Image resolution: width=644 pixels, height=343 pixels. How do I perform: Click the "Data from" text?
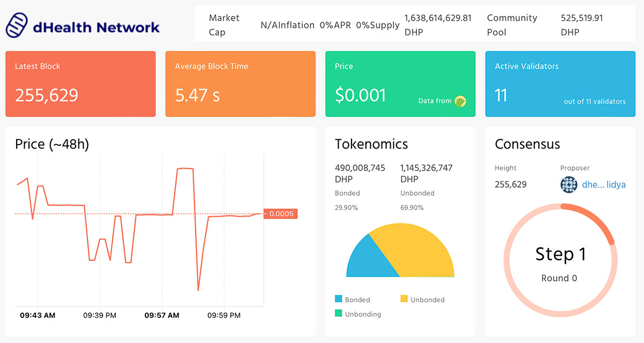tap(435, 101)
